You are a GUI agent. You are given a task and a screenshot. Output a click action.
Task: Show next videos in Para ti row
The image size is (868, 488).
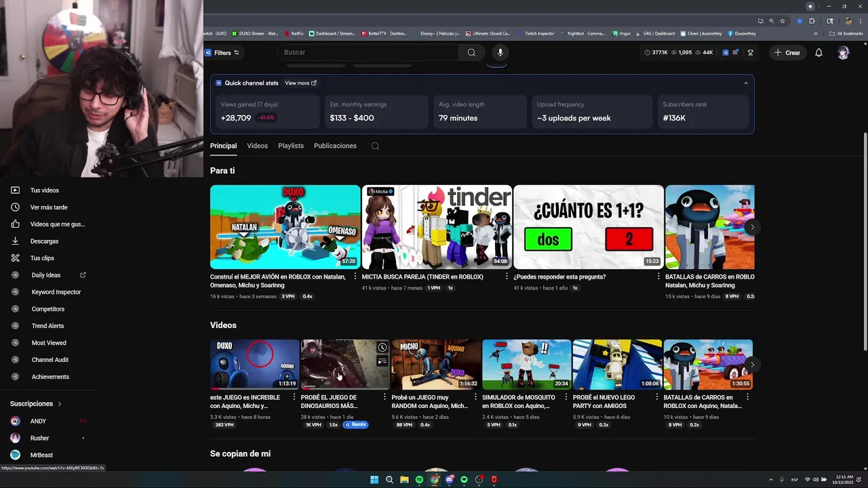(x=751, y=227)
